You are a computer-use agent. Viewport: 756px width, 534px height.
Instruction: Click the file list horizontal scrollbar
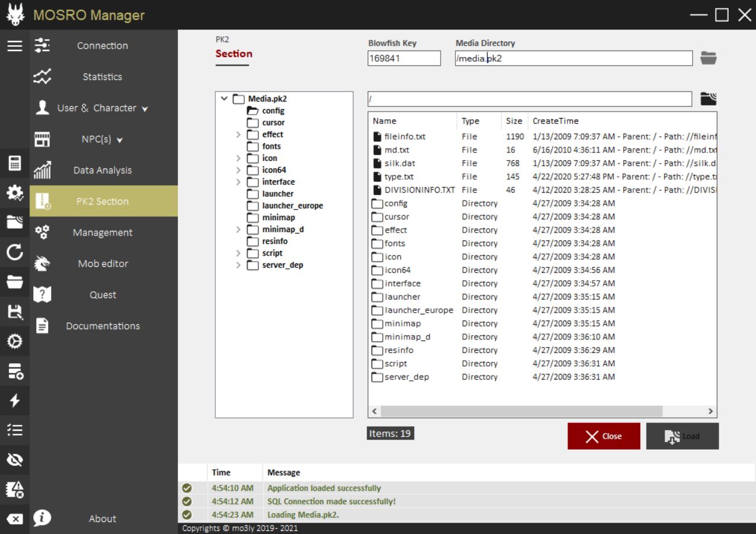521,411
